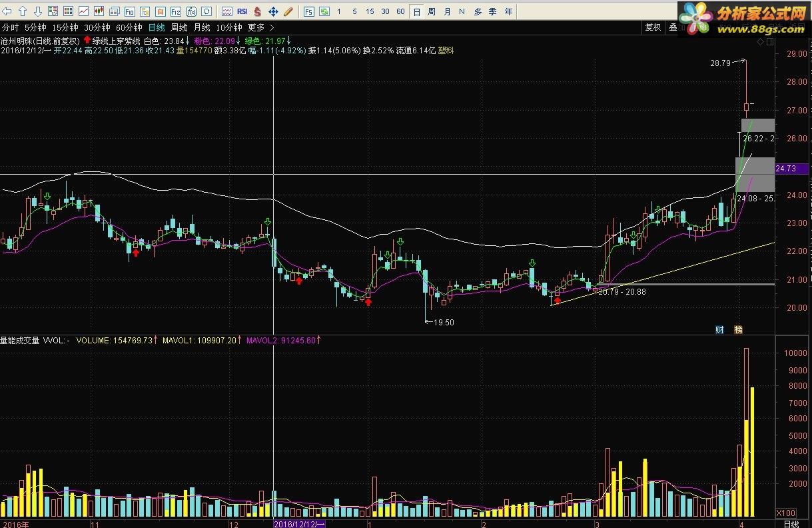Switch to the 分时 intraday tab
The height and width of the screenshot is (528, 812).
(10, 27)
